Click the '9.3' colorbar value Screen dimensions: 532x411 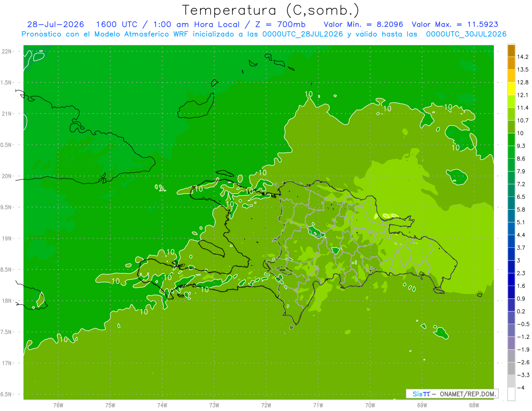click(x=520, y=146)
